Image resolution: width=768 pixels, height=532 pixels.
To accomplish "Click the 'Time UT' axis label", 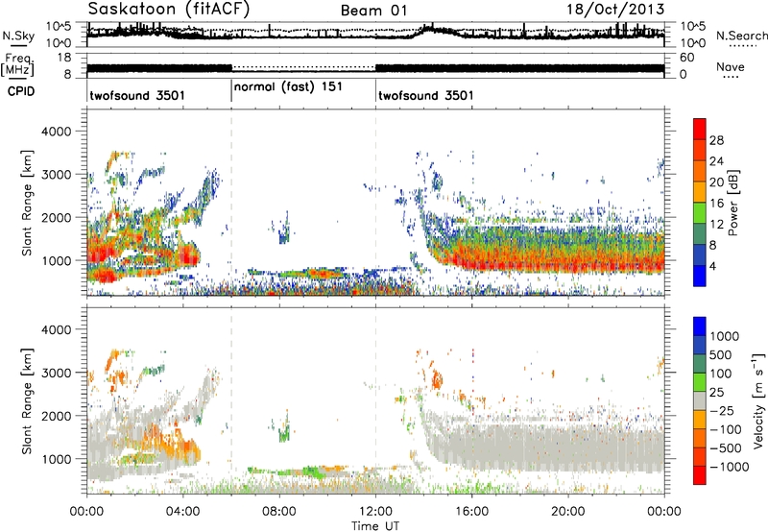I will tap(375, 525).
